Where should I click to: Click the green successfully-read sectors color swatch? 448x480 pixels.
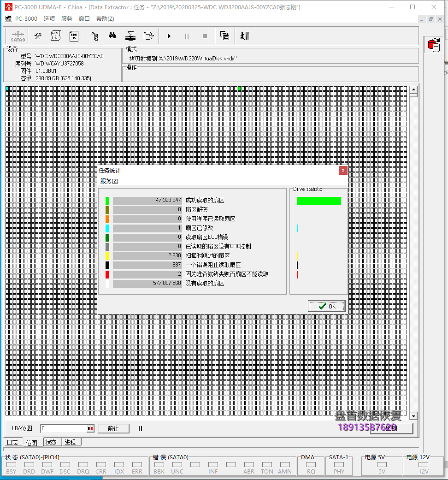point(107,201)
